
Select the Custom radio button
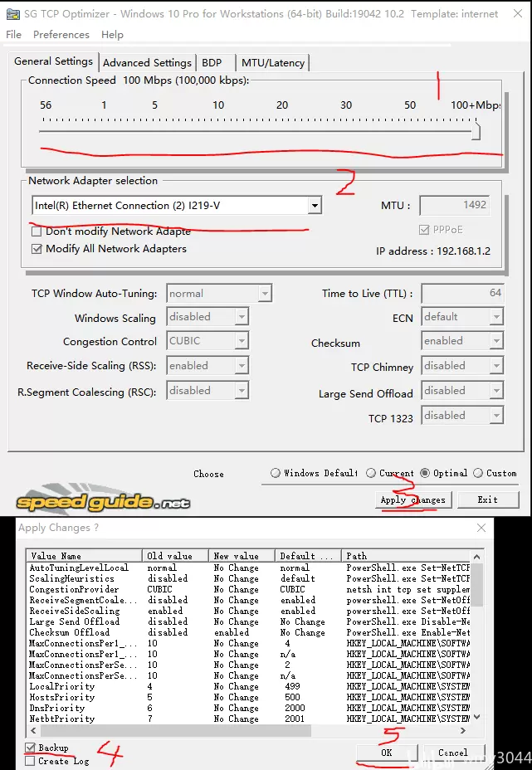tap(477, 473)
